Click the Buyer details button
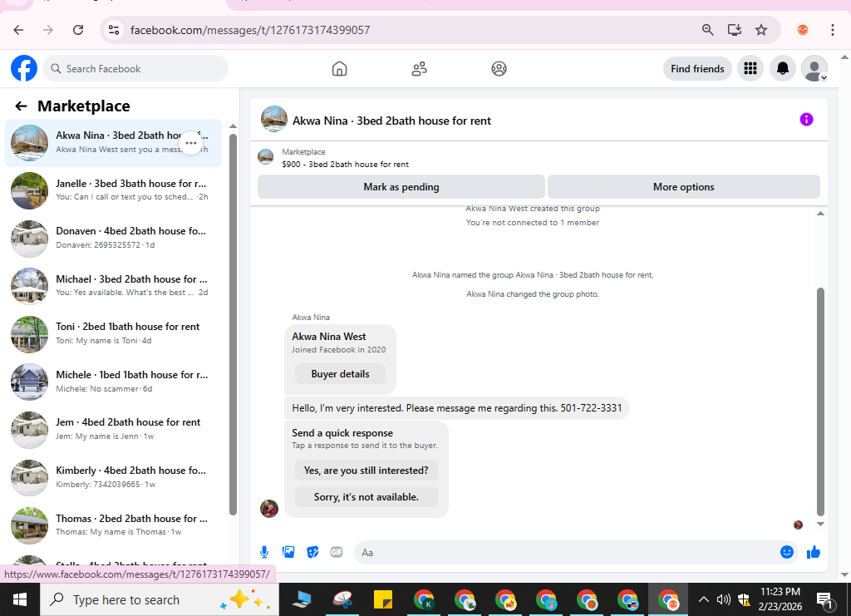 pyautogui.click(x=340, y=374)
